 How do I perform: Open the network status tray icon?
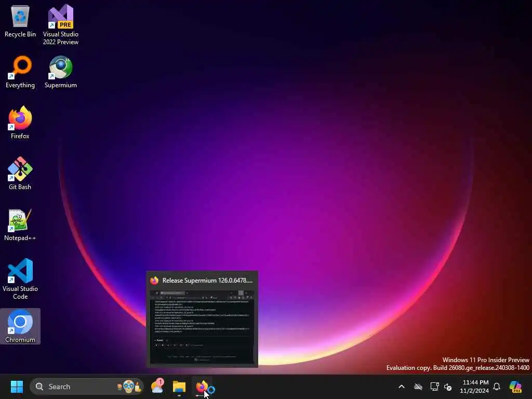click(434, 387)
